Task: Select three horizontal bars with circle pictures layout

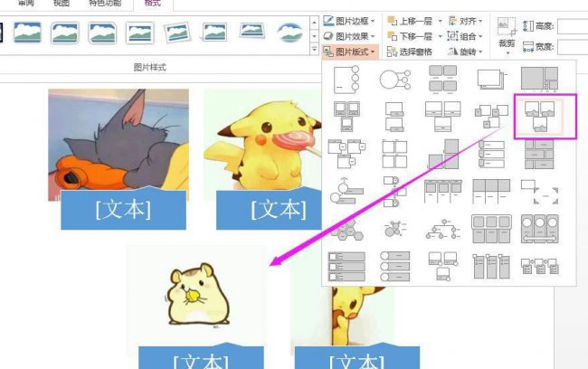Action: [x=394, y=267]
